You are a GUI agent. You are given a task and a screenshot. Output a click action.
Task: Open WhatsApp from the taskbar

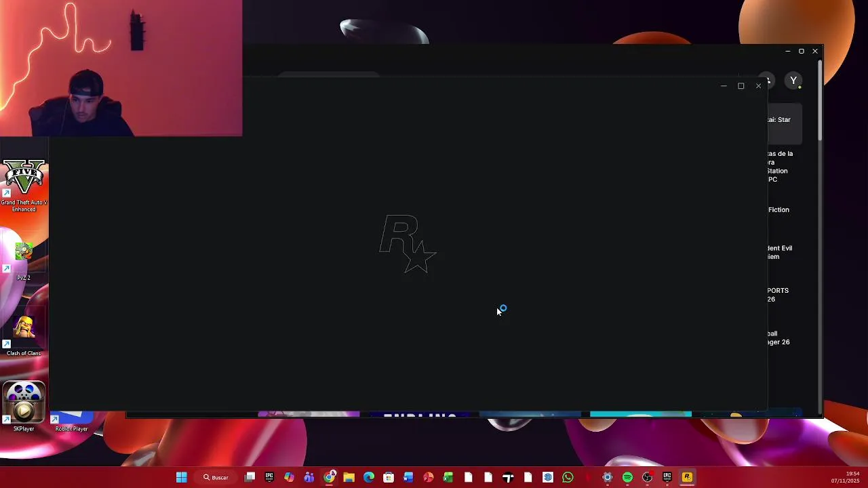tap(568, 477)
